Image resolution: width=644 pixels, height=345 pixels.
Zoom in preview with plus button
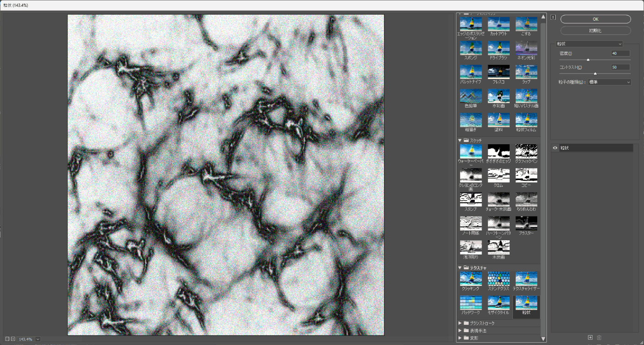(13, 339)
